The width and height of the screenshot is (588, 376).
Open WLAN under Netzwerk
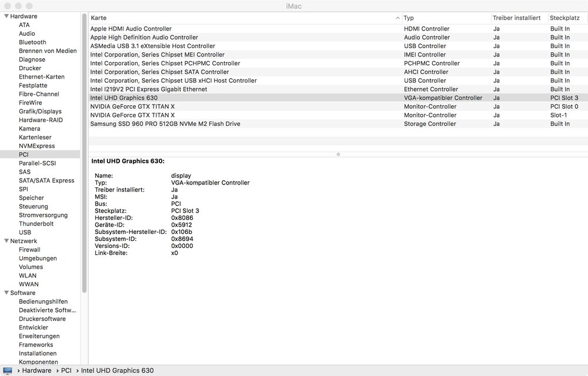pyautogui.click(x=28, y=276)
